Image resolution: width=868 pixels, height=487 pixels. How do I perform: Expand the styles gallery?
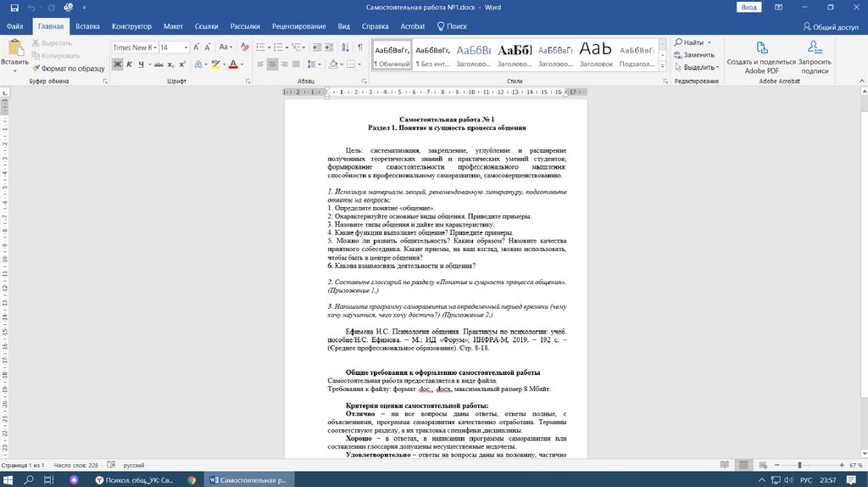click(x=662, y=67)
